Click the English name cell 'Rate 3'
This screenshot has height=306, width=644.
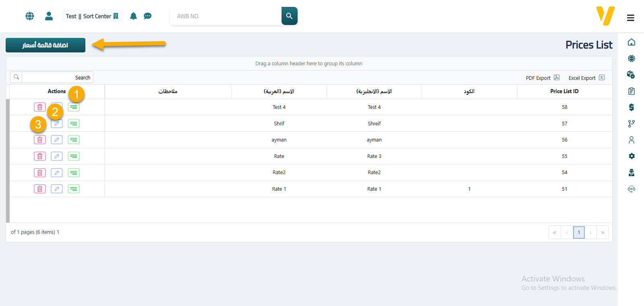pos(374,156)
